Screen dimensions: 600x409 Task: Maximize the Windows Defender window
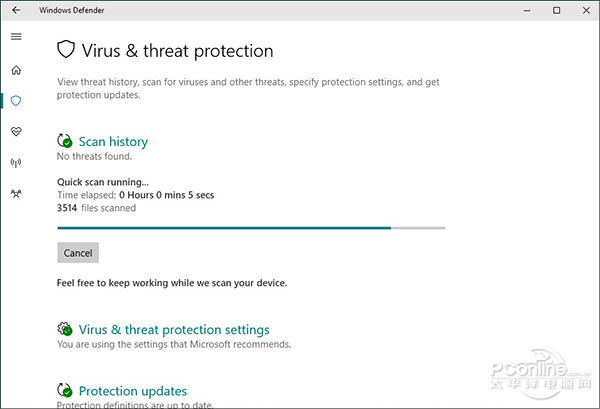pos(556,10)
